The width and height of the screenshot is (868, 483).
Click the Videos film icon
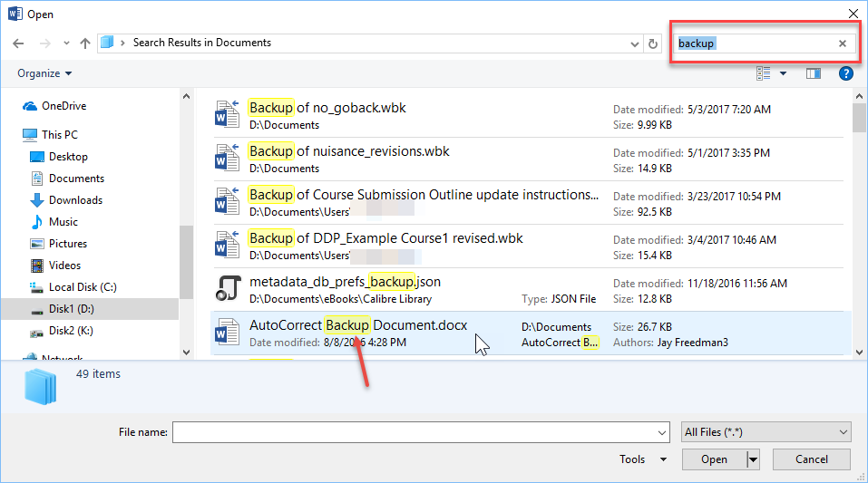click(x=37, y=266)
